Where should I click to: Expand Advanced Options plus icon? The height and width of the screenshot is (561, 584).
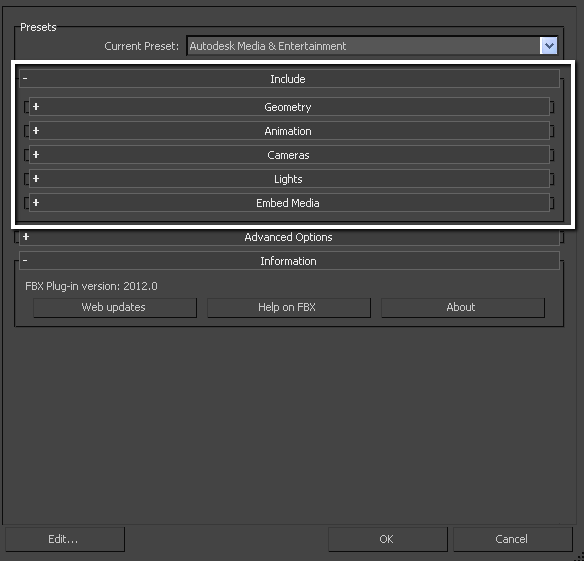[26, 237]
